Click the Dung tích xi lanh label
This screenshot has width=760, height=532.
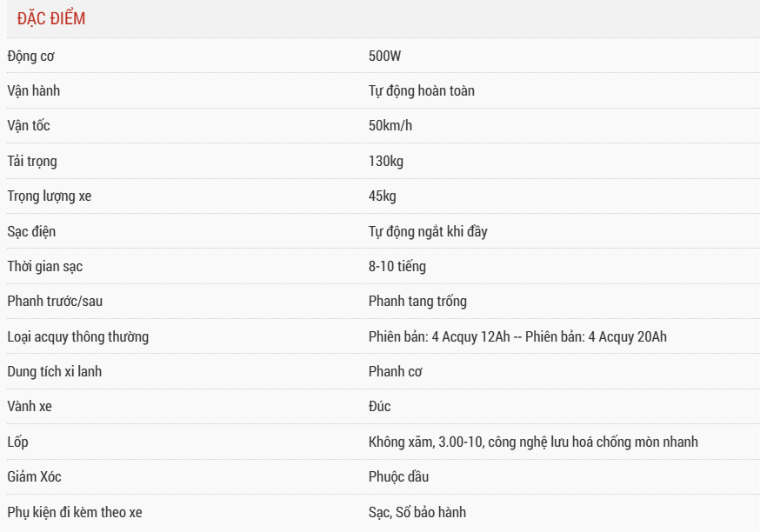pos(55,371)
